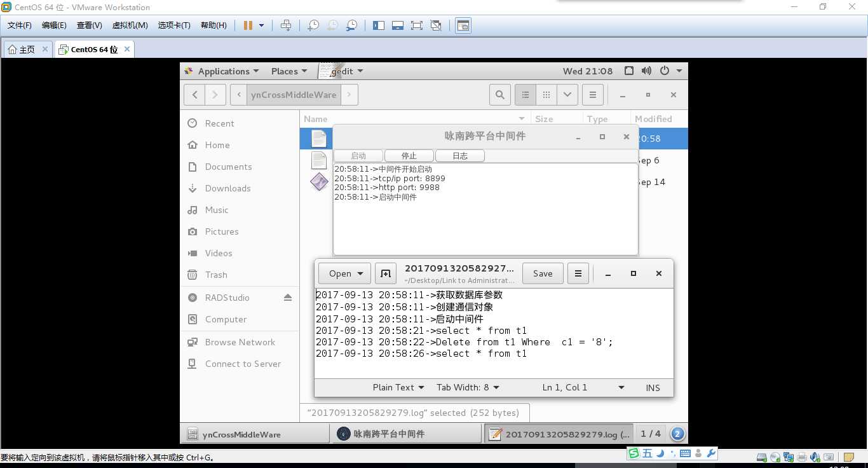Open the 文件(F) menu
The image size is (868, 468).
point(20,25)
